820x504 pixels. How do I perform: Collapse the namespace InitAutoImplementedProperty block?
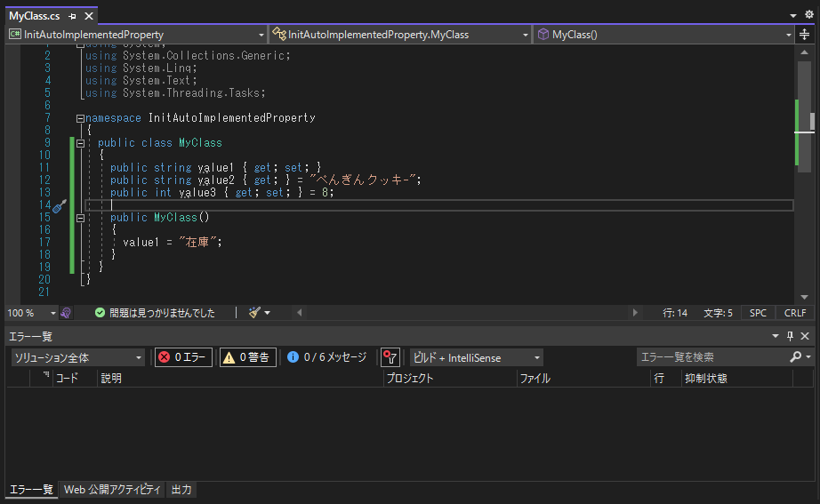pos(80,119)
